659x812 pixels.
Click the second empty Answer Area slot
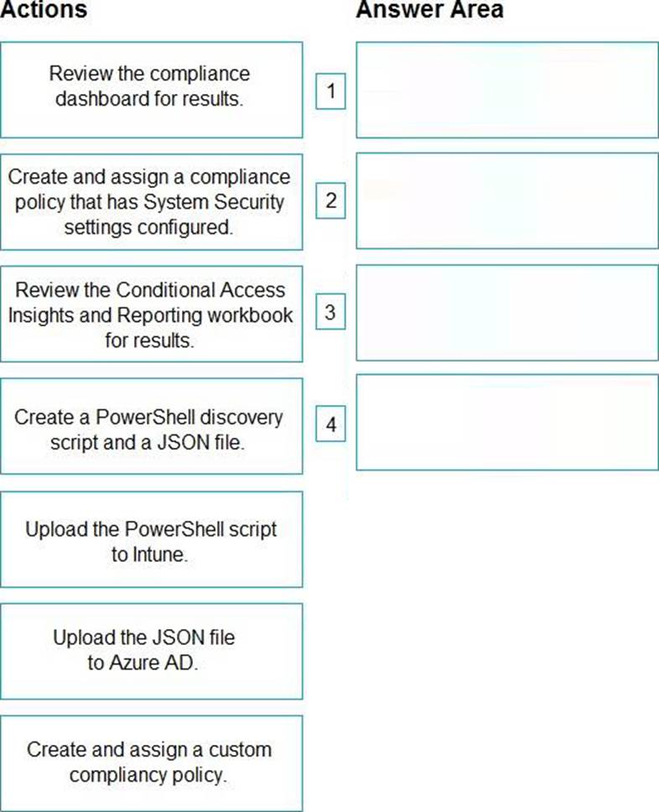pos(506,200)
